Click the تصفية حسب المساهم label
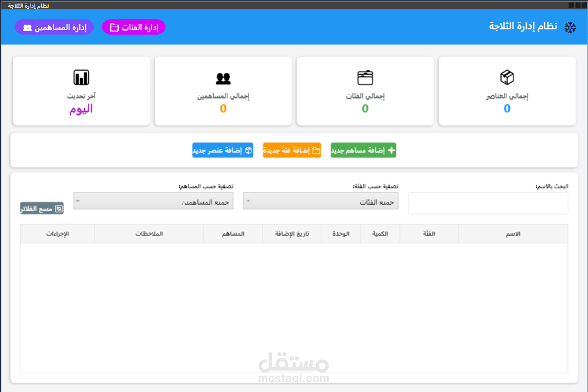The height and width of the screenshot is (392, 588). (206, 186)
